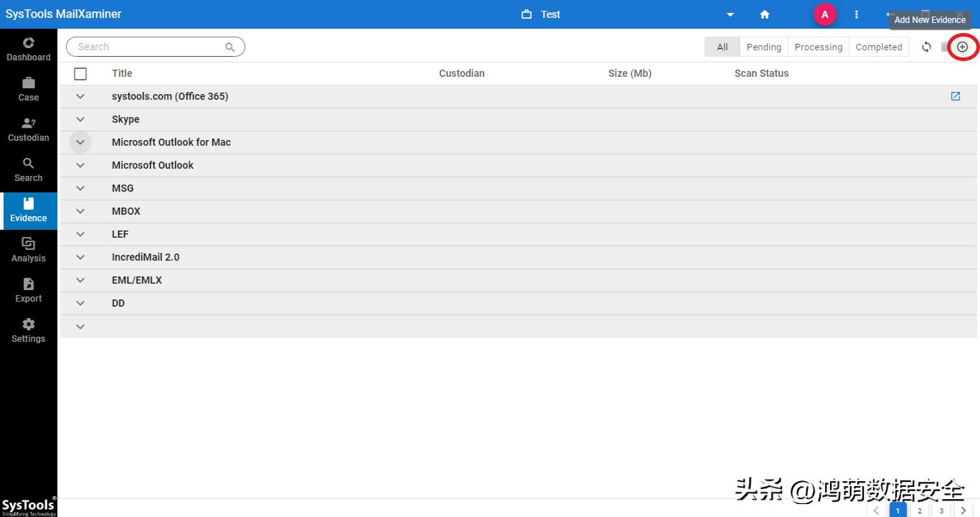Go to page 1

coord(898,510)
